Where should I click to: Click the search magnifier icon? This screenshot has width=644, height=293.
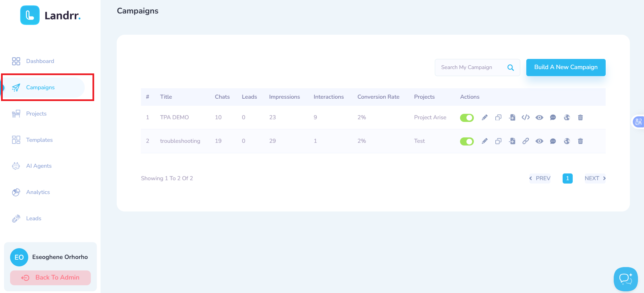[x=510, y=68]
